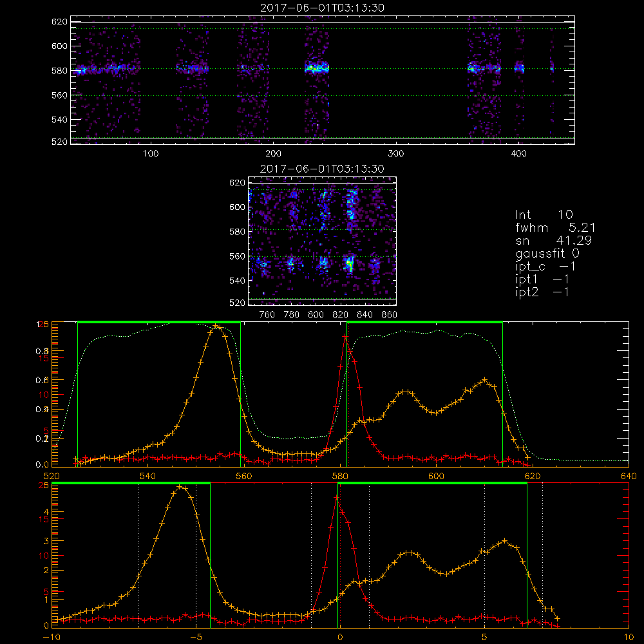Click the 'ipt_c -1' parameter text
The height and width of the screenshot is (644, 644).
[545, 267]
